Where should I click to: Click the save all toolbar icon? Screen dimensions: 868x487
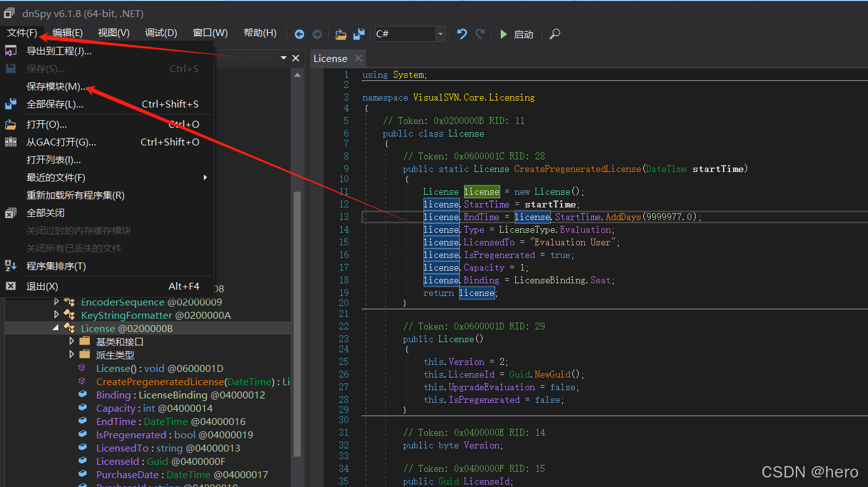coord(359,34)
